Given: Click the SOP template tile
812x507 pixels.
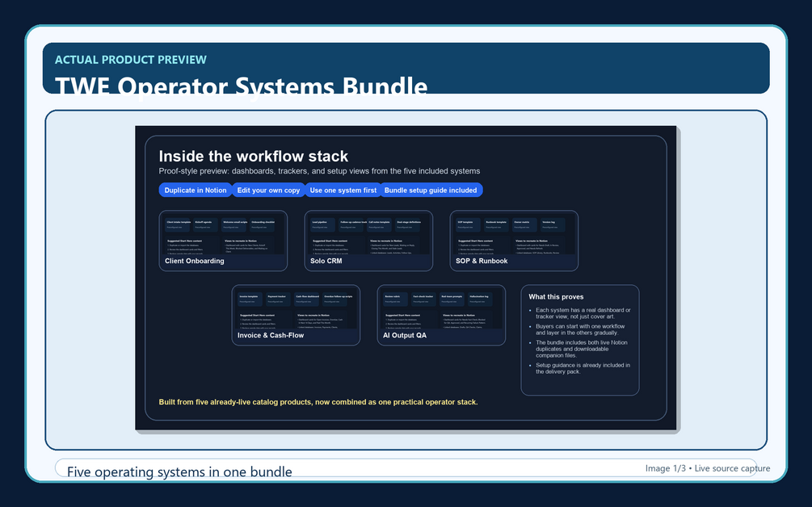Looking at the screenshot, I should click(x=469, y=224).
